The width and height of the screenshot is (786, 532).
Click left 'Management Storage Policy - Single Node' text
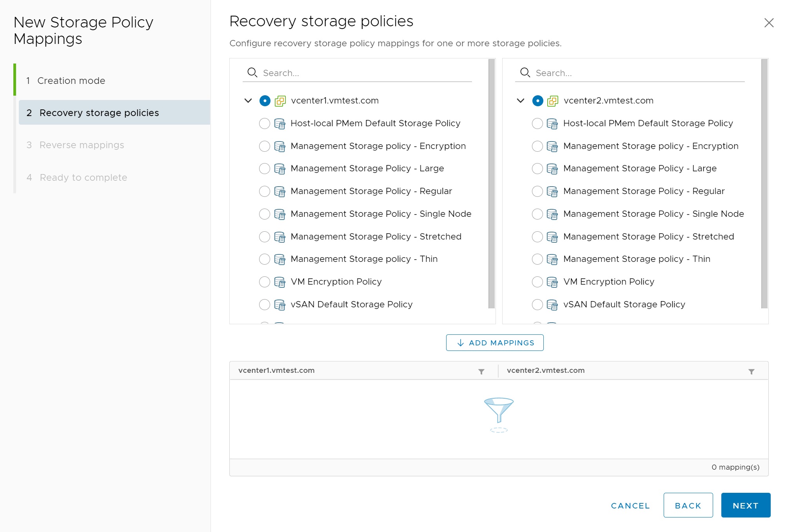381,214
